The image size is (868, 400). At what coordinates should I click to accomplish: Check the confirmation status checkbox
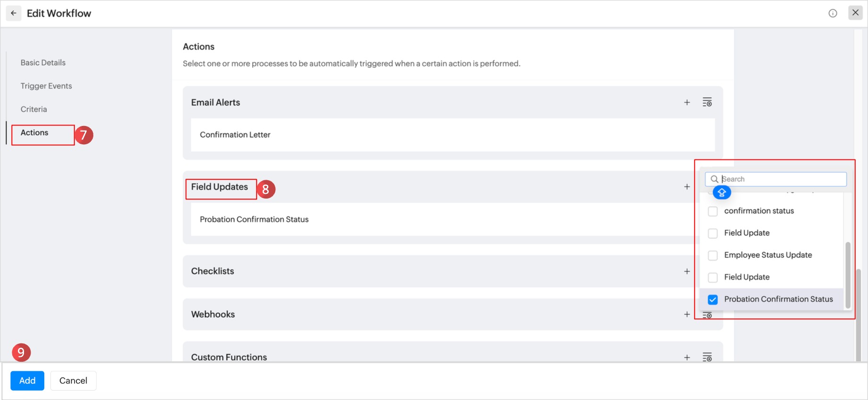[713, 211]
